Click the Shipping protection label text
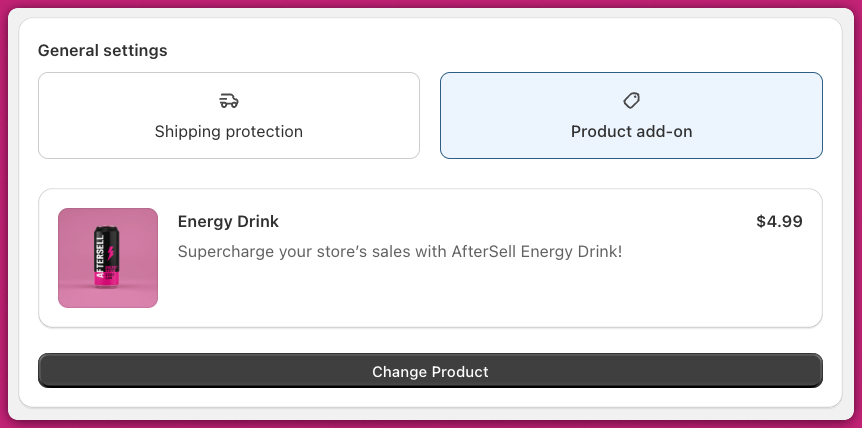Image resolution: width=862 pixels, height=428 pixels. (229, 132)
